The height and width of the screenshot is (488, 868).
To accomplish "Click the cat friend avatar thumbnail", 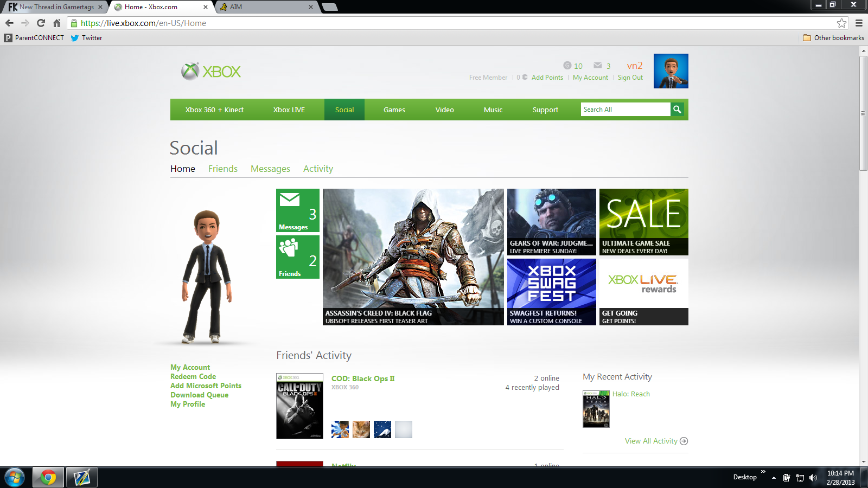I will click(361, 429).
